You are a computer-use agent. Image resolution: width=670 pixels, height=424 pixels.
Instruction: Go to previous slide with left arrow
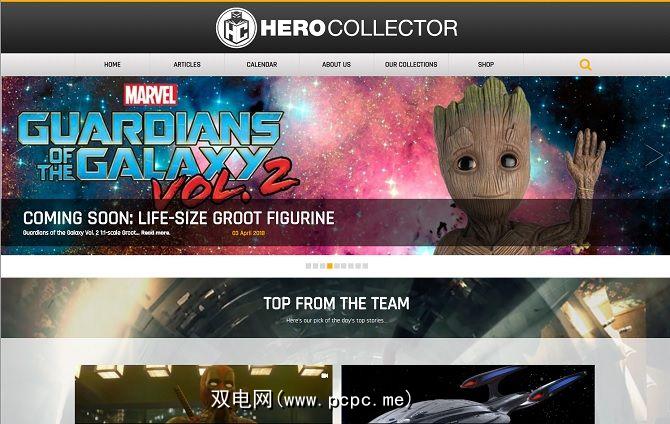[x=17, y=155]
